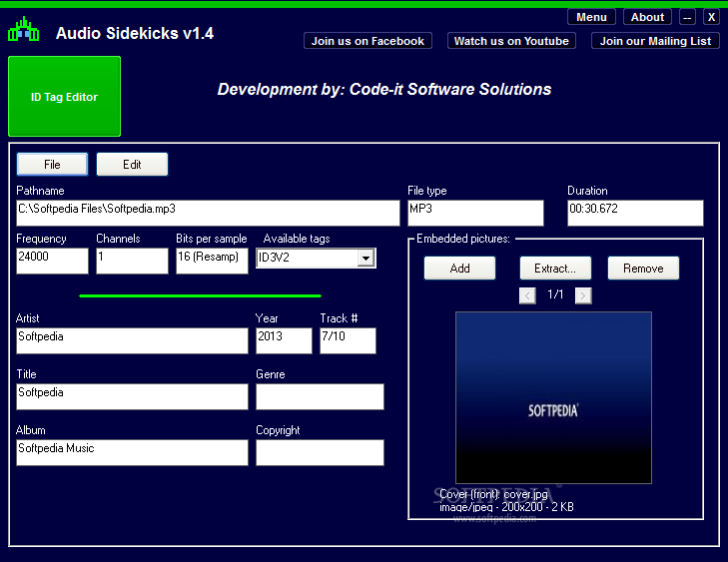Viewport: 728px width, 562px height.
Task: Click the Audio Sidekicks green logo icon
Action: 23,30
